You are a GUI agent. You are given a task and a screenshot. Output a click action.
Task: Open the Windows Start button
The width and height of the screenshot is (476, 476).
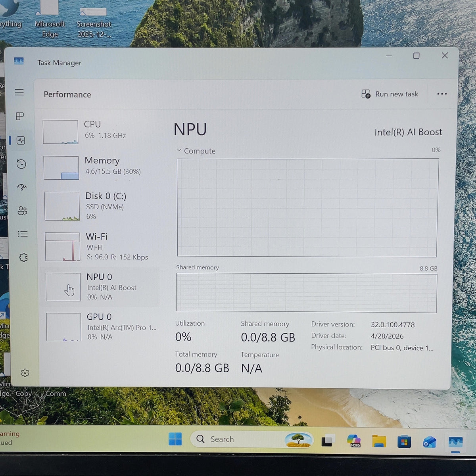click(x=175, y=439)
